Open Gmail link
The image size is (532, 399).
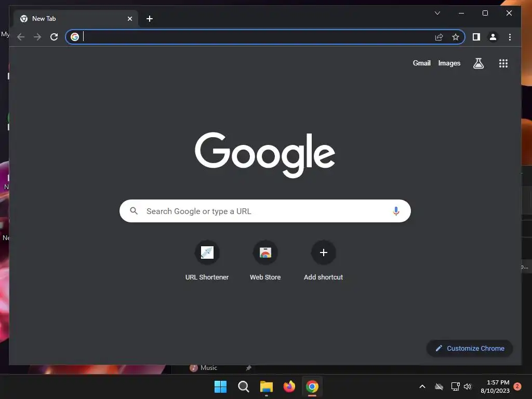(421, 63)
